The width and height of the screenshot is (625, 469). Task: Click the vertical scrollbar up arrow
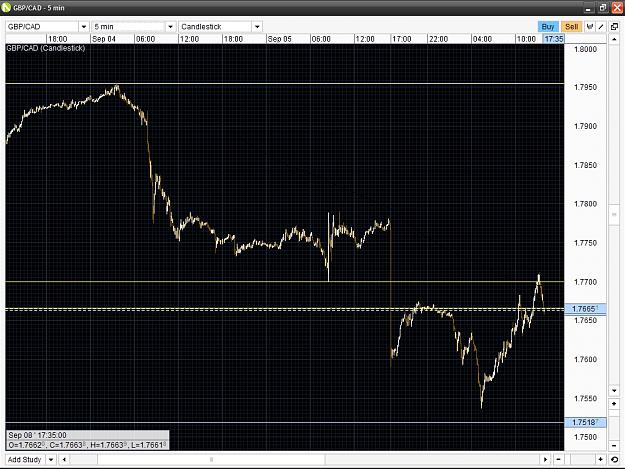pyautogui.click(x=614, y=39)
